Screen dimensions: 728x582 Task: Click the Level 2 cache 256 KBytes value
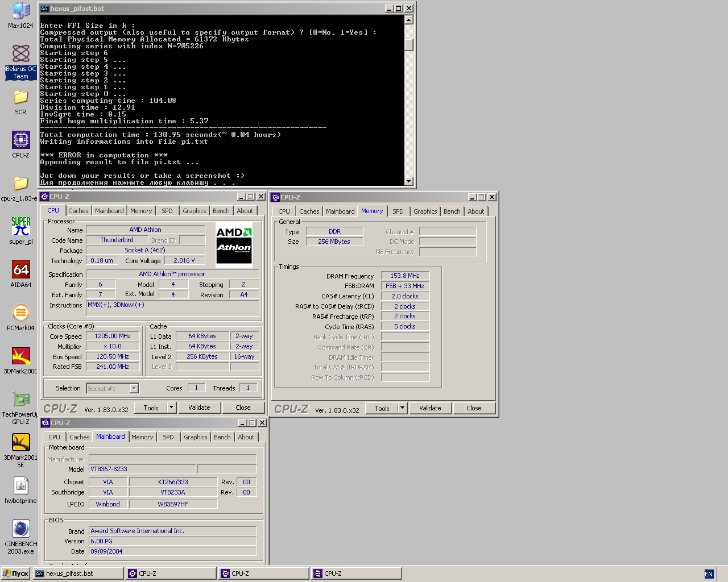202,356
